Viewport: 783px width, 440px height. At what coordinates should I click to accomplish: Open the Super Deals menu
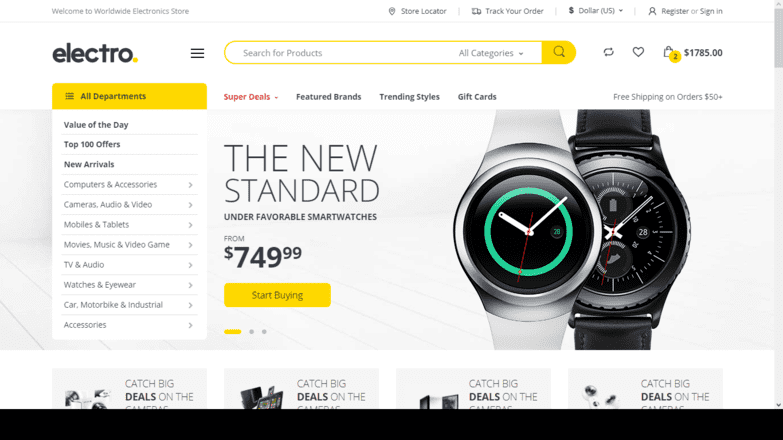[251, 97]
